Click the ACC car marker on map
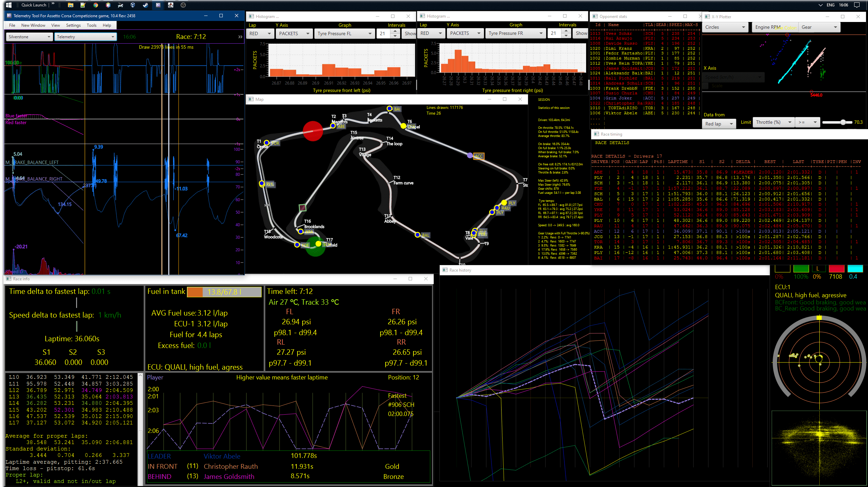The width and height of the screenshot is (868, 487). click(470, 156)
